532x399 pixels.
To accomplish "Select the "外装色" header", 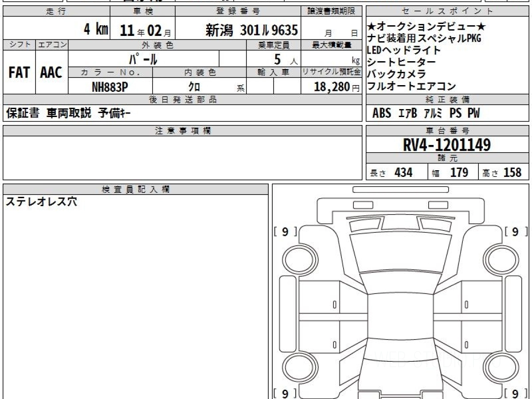I will click(x=157, y=45).
